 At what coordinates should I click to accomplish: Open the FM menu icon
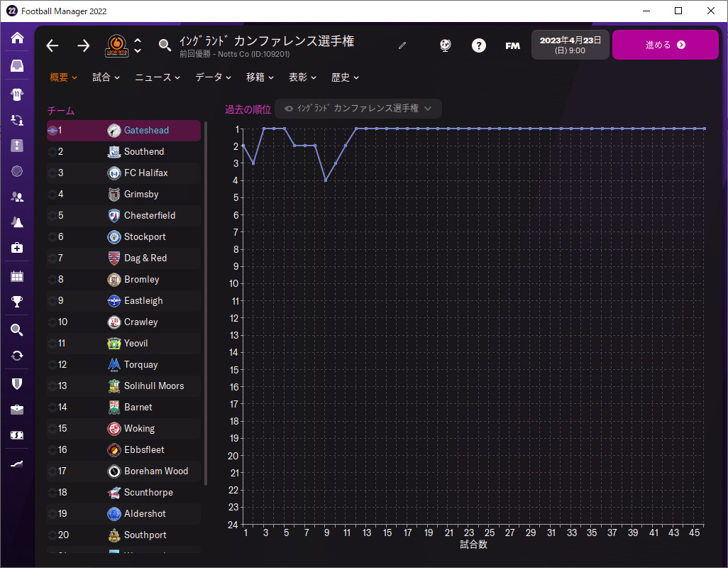coord(512,45)
